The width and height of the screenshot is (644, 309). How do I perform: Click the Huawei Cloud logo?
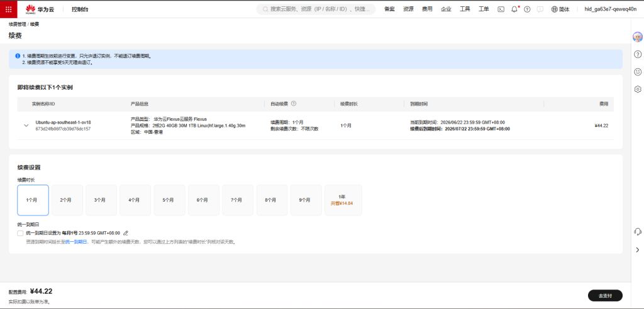[x=40, y=9]
